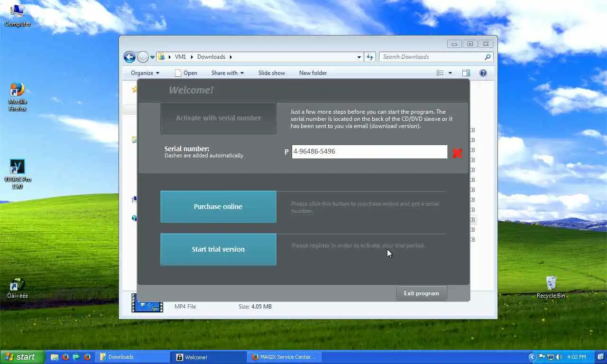Click Open in the Explorer toolbar
This screenshot has height=364, width=607.
tap(185, 73)
